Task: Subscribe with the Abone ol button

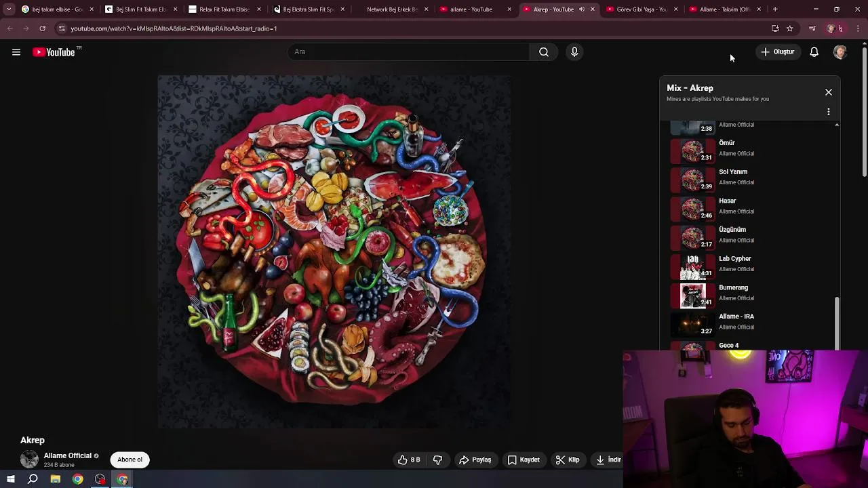Action: 130,460
